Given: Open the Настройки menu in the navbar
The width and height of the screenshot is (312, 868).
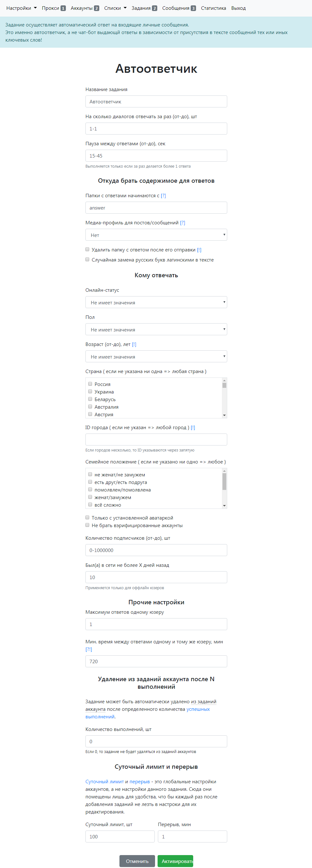Looking at the screenshot, I should click(21, 8).
